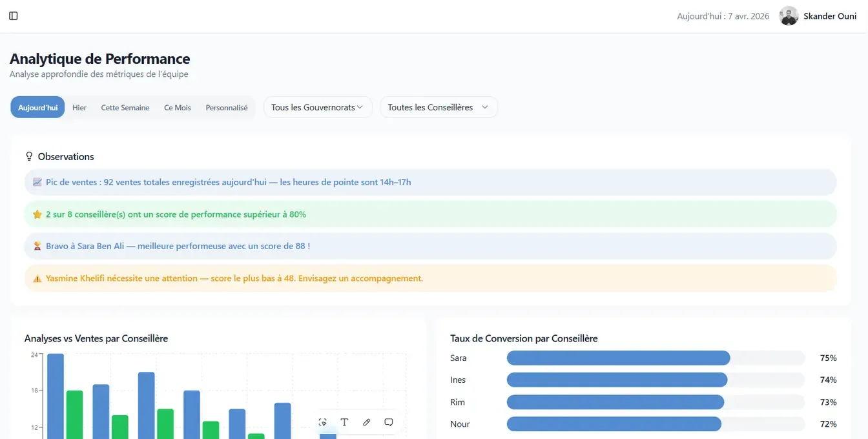This screenshot has width=868, height=439.
Task: Click Ines's conversion rate bar
Action: [617, 380]
